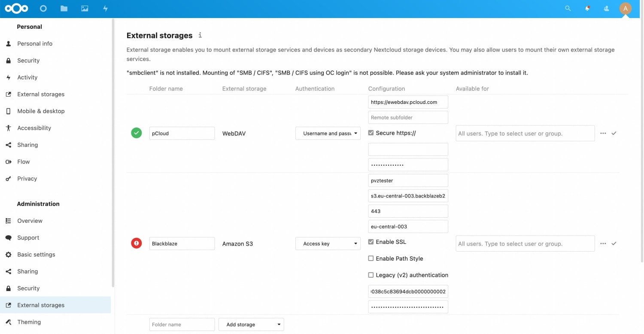Viewport: 644px width, 334px height.
Task: Click the Basic settings gear icon
Action: tap(8, 255)
